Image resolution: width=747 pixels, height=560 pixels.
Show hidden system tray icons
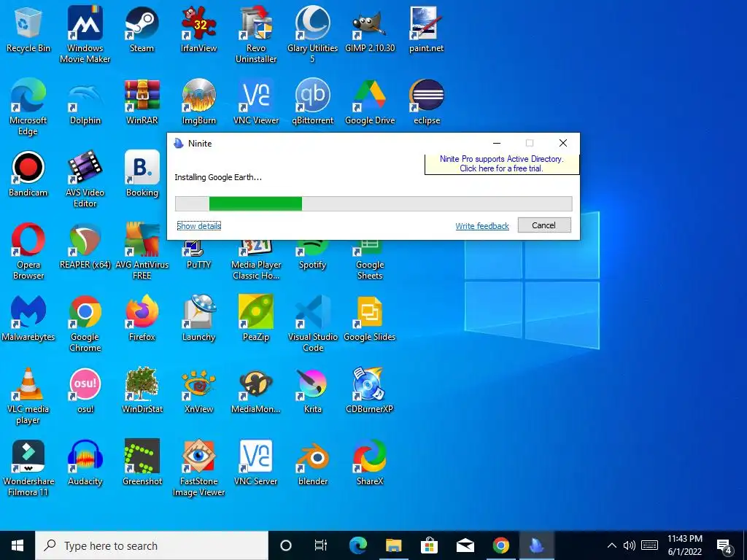[x=612, y=545]
